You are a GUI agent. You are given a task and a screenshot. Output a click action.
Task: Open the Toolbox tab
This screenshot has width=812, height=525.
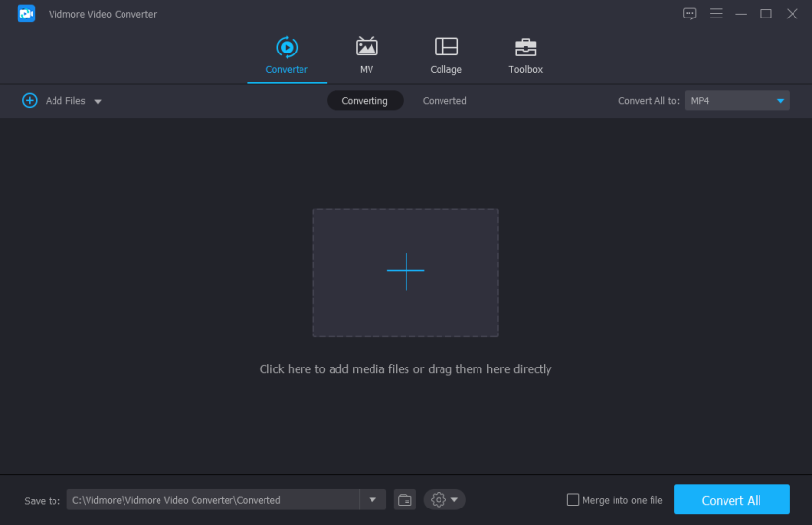[x=525, y=55]
